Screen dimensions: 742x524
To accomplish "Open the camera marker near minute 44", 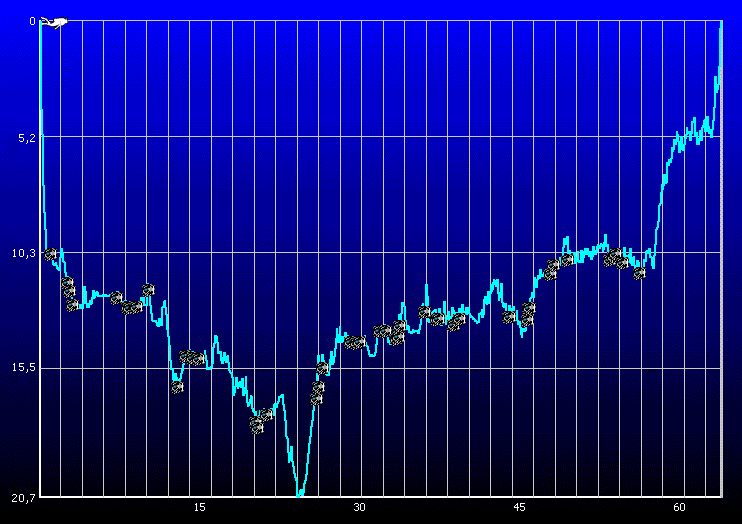I will point(509,317).
